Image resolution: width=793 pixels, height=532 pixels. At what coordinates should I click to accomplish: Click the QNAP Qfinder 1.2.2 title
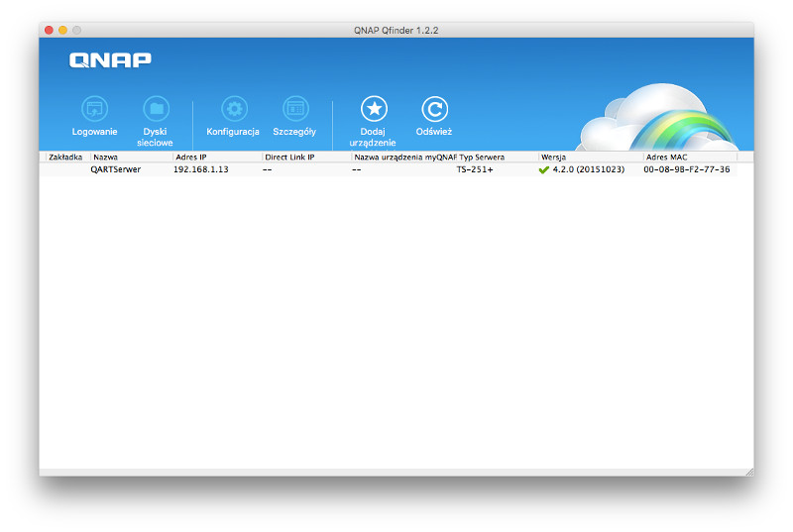pos(396,31)
